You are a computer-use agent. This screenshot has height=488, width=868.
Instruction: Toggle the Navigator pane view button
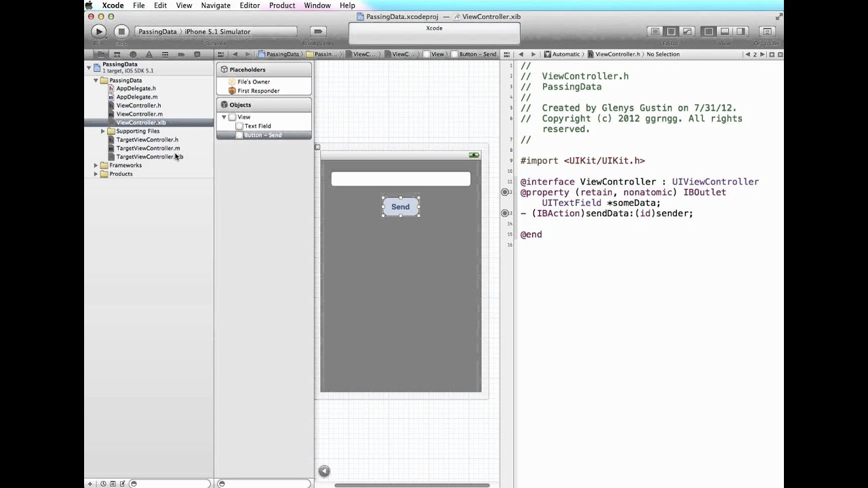point(709,31)
